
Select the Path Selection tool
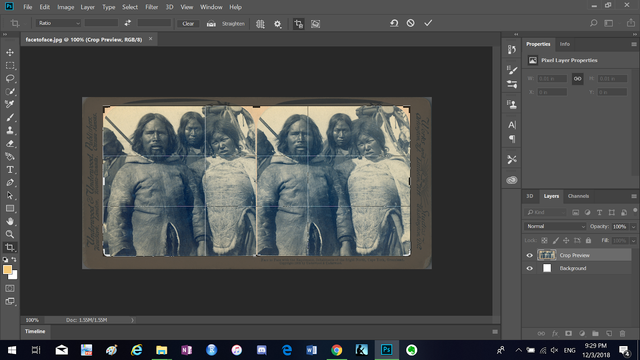pos(10,196)
